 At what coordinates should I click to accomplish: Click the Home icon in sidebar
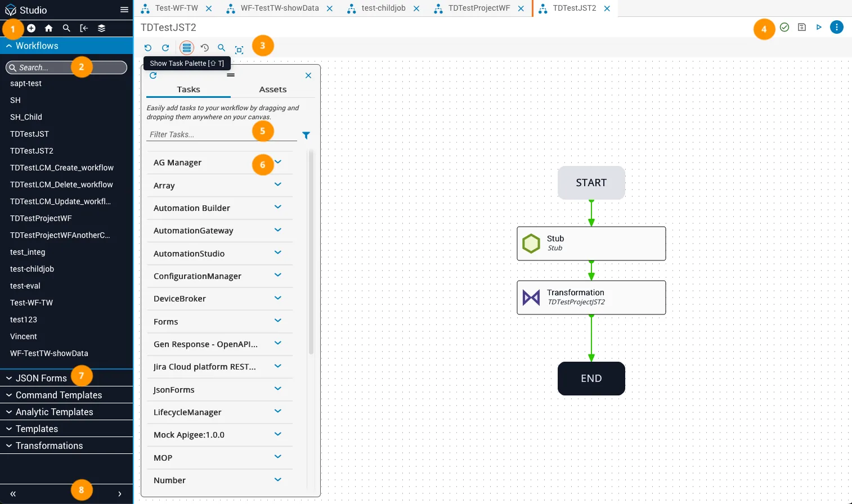pos(49,28)
